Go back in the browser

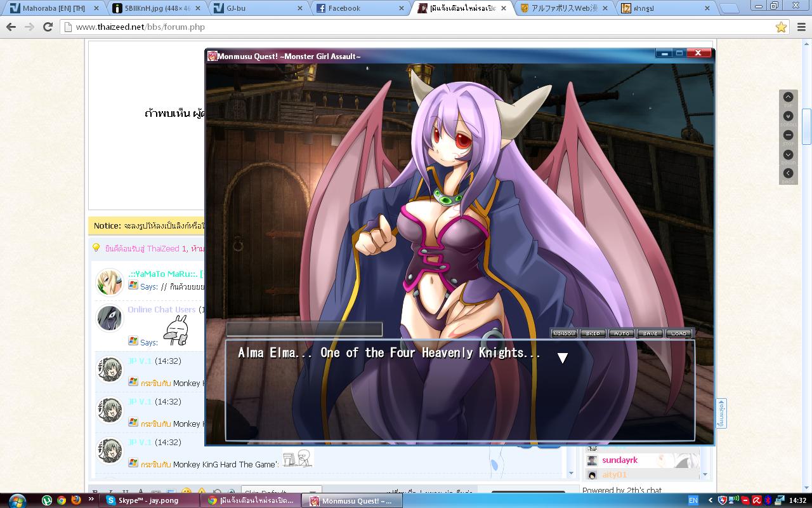(11, 27)
